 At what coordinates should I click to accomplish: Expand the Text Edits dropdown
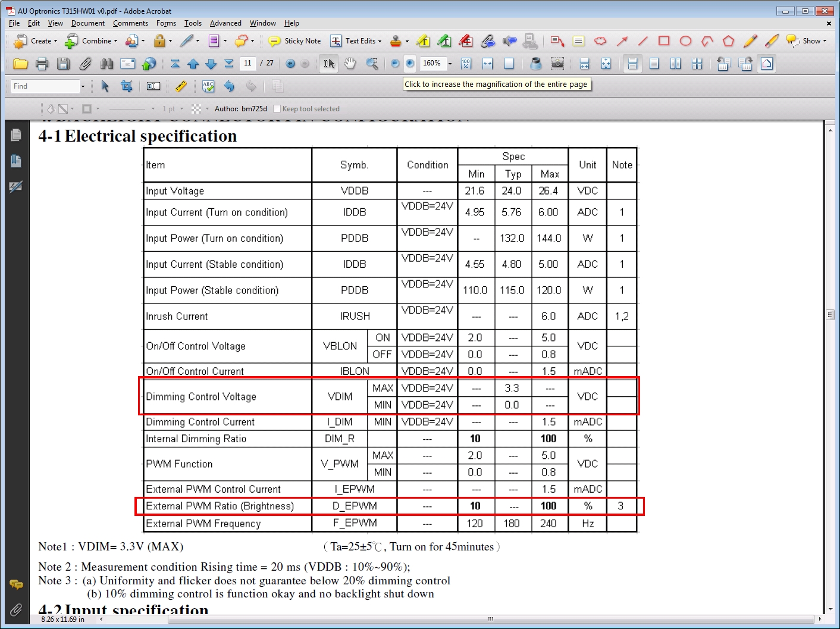click(x=380, y=41)
